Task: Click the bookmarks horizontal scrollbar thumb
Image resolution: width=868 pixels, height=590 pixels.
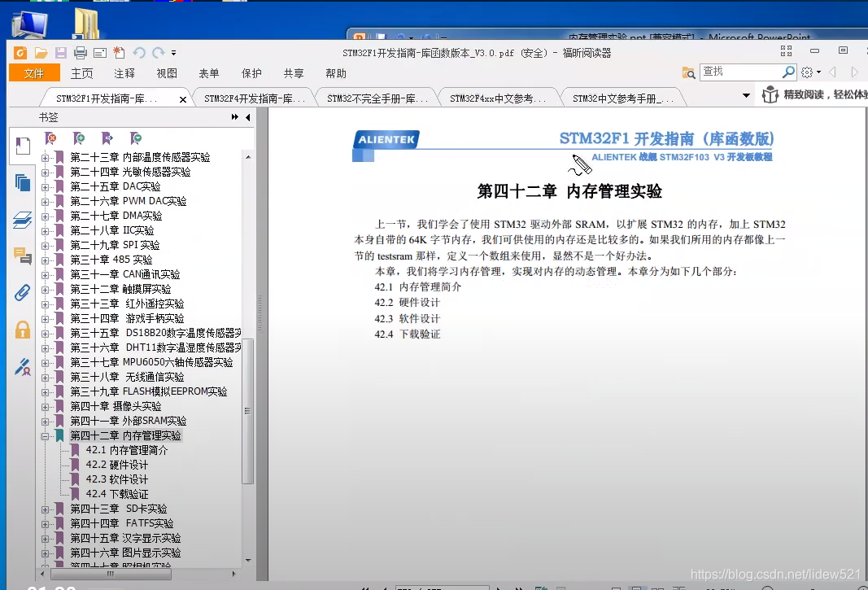Action: [111, 574]
